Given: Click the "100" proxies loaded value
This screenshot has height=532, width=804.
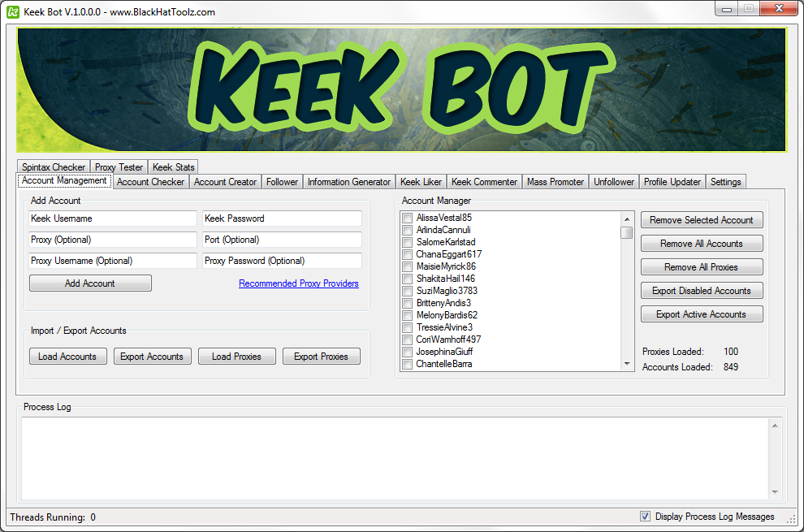Looking at the screenshot, I should (731, 352).
